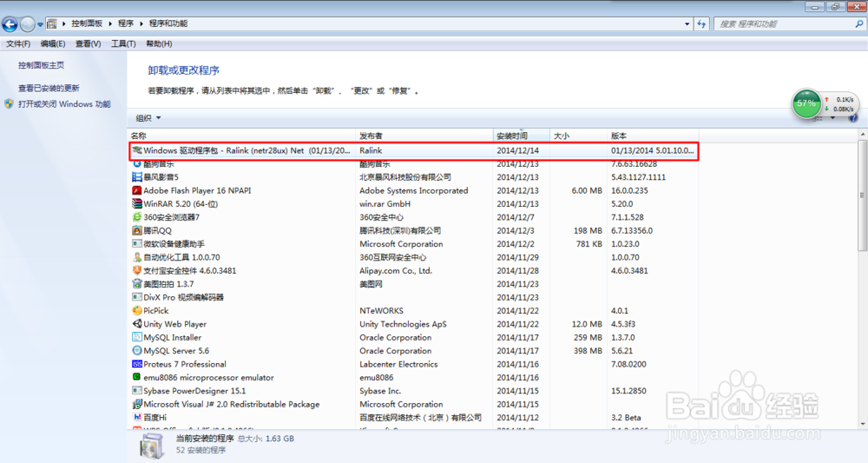
Task: Go to 控制面板主页 link
Action: (41, 65)
